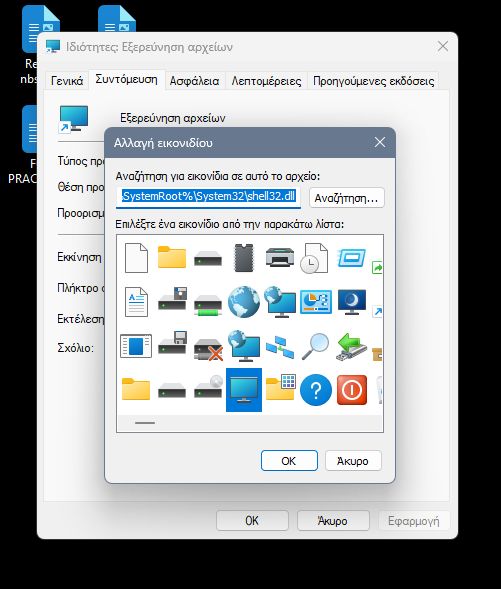
Task: Select the blue question mark help icon
Action: [x=316, y=390]
